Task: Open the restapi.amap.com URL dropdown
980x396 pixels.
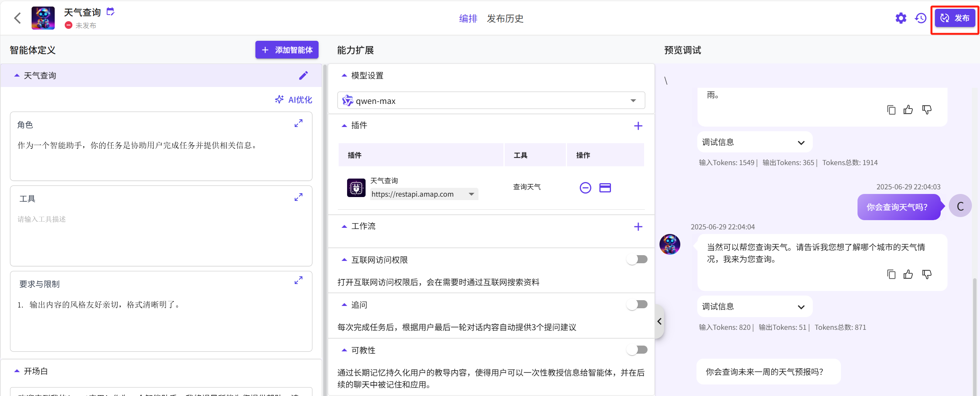Action: [424, 194]
